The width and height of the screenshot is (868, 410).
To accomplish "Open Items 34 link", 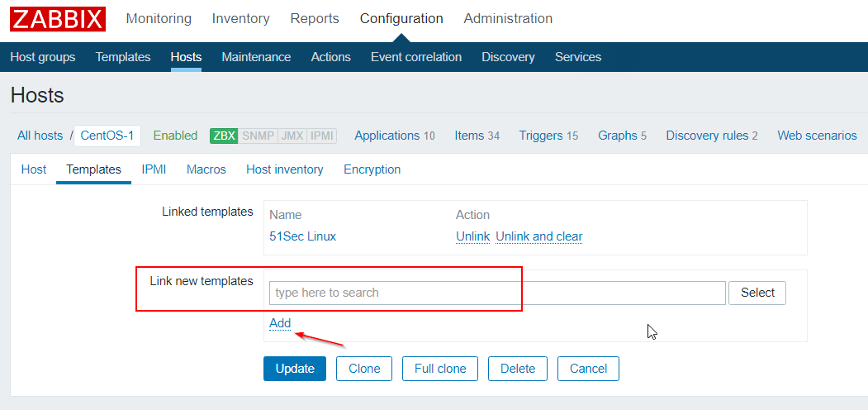I will (x=477, y=136).
